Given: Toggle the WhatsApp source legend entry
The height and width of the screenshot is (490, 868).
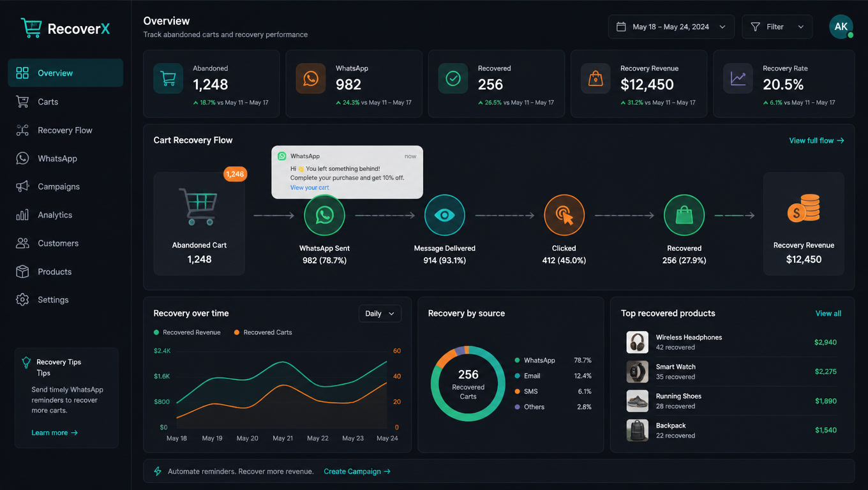Looking at the screenshot, I should coord(553,360).
